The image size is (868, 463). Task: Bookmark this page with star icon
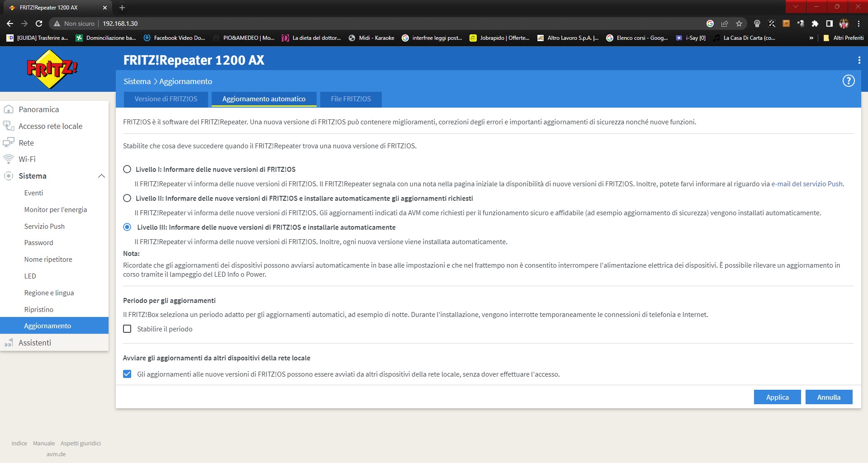[x=739, y=24]
